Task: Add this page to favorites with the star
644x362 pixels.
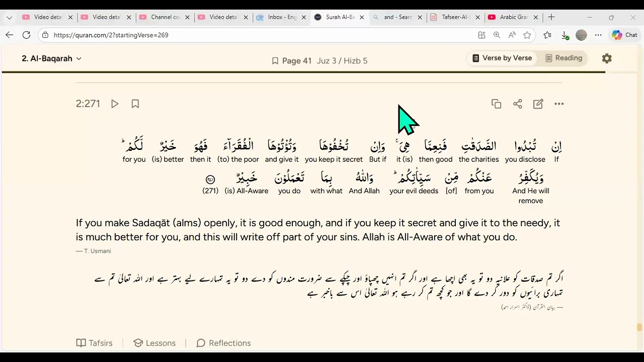Action: click(527, 35)
